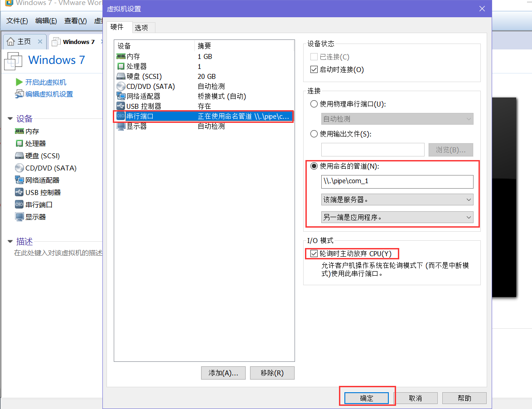Collapse the 设备 section in main window

click(10, 118)
